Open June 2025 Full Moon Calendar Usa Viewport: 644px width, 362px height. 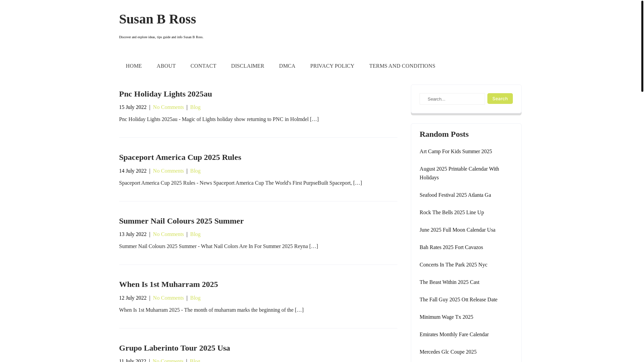pyautogui.click(x=457, y=230)
